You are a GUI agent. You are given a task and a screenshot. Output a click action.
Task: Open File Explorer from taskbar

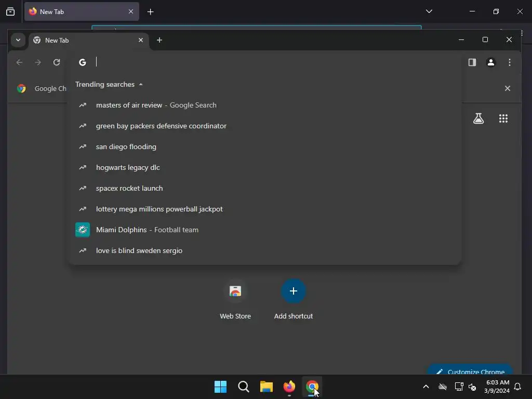267,387
